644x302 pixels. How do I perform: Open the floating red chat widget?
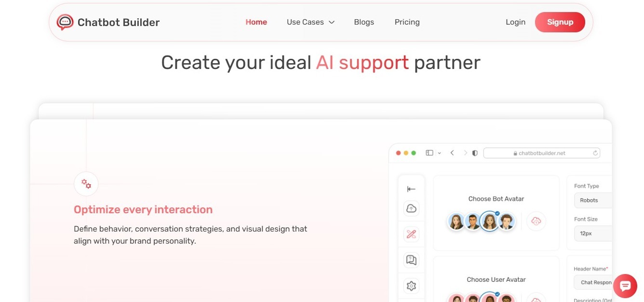[625, 286]
